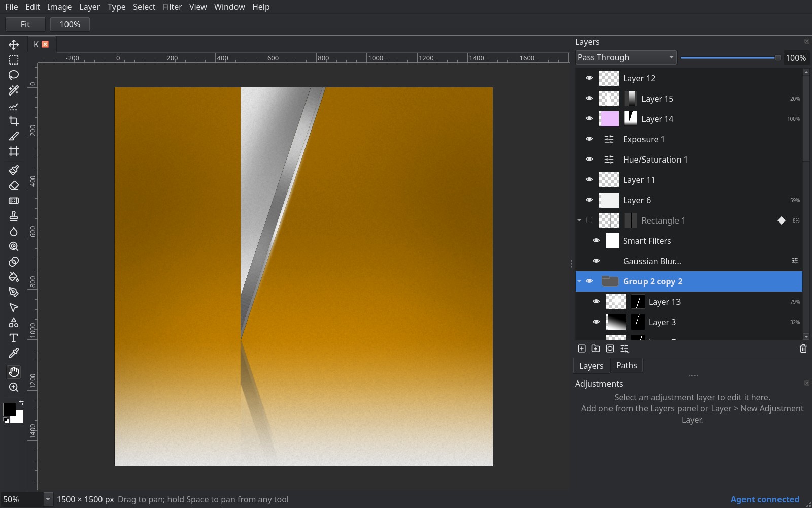Hide Layer 12 visibility
Viewport: 812px width, 508px height.
[x=589, y=78]
